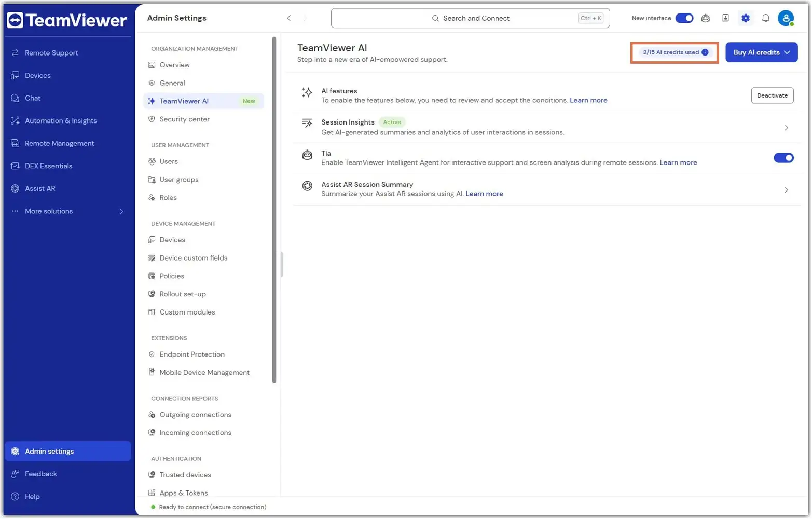Click the Active badge on Session Insights
Image resolution: width=812 pixels, height=519 pixels.
[x=392, y=122]
